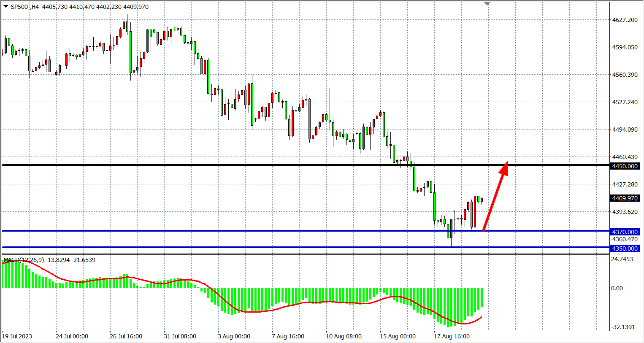644x343 pixels.
Task: Click the 4370.000 blue price tag
Action: point(625,232)
